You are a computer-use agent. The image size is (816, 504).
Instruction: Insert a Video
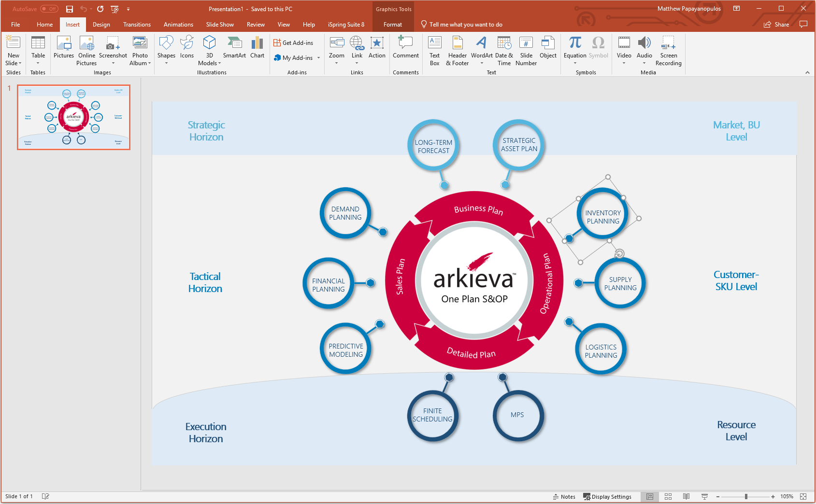tap(624, 51)
